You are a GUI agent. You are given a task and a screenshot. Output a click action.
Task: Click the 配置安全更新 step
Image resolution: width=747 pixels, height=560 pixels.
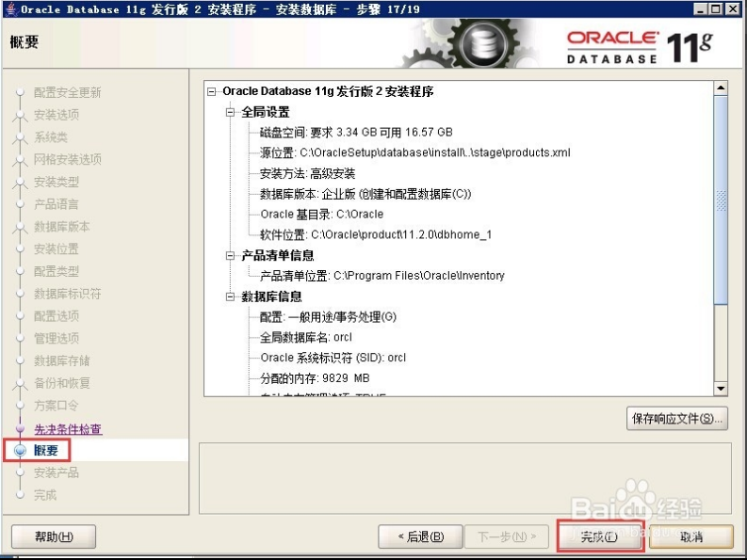click(x=67, y=92)
